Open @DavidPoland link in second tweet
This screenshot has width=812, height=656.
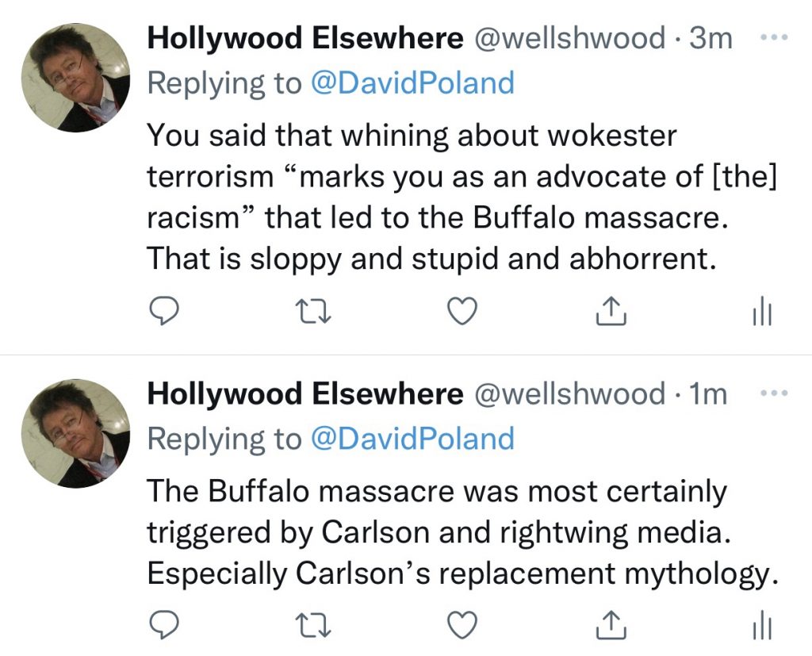tap(412, 438)
